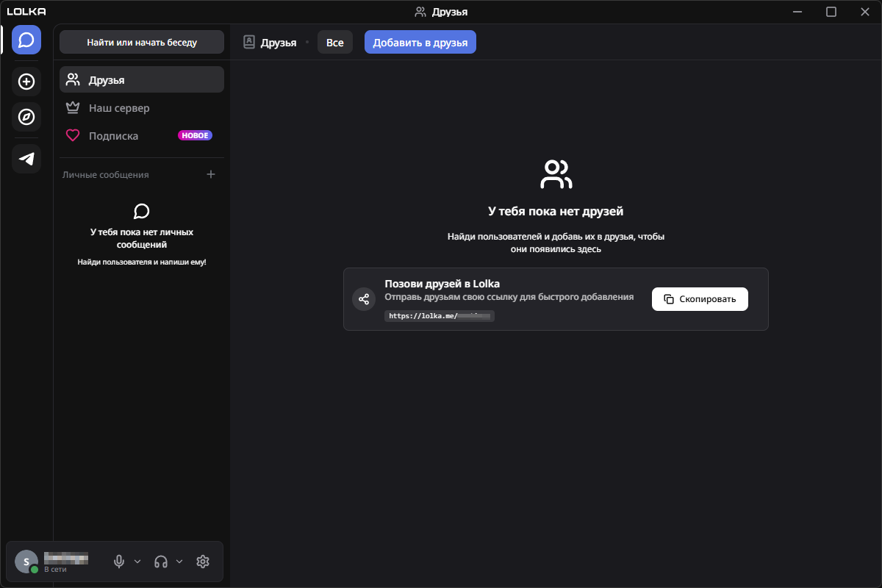
Task: Click Добавить в друзья button
Action: [x=420, y=42]
